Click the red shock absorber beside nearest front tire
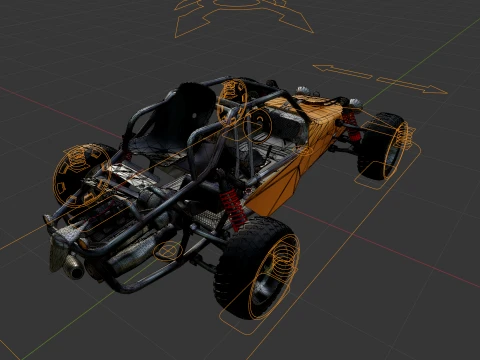The width and height of the screenshot is (480, 360). [x=234, y=209]
